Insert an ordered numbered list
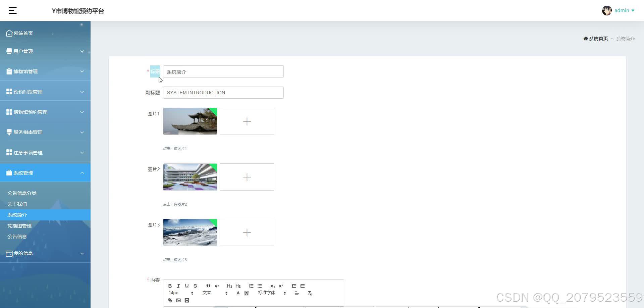 [x=251, y=286]
